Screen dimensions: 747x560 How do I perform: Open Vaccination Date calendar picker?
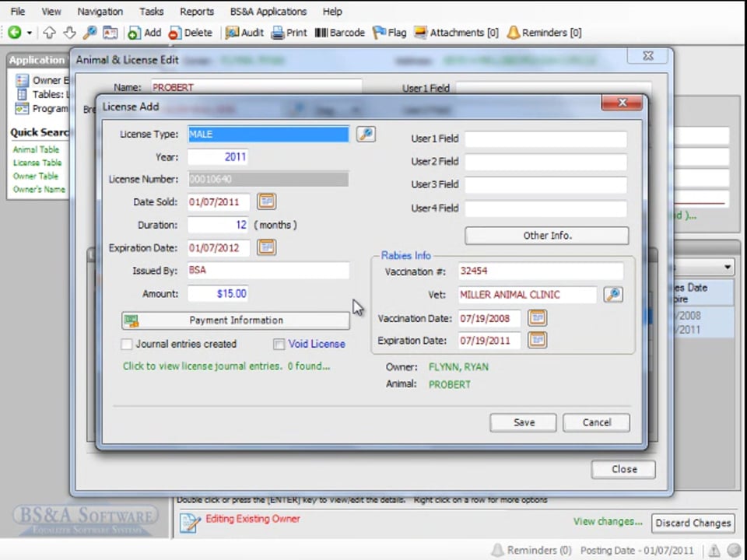coord(538,317)
